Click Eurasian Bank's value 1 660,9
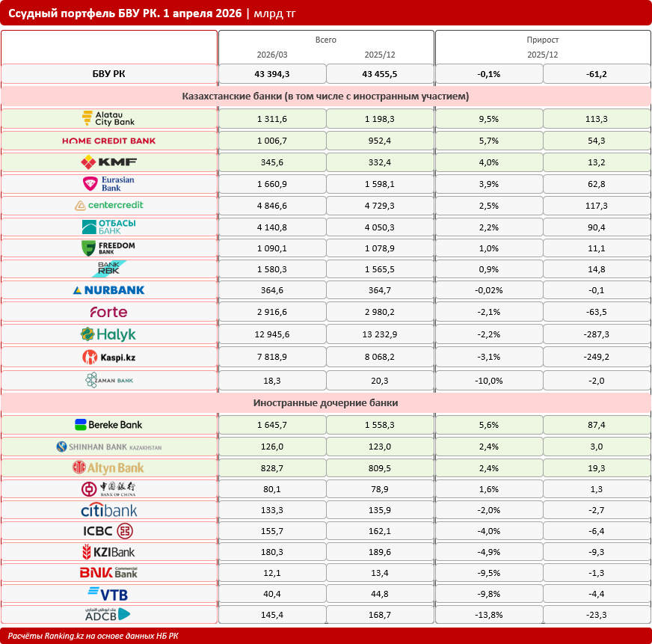Screen dimensions: 652x644 pos(272,184)
